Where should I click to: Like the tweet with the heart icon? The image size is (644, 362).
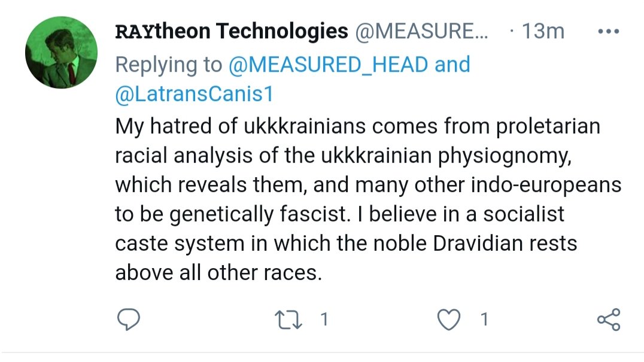coord(449,320)
